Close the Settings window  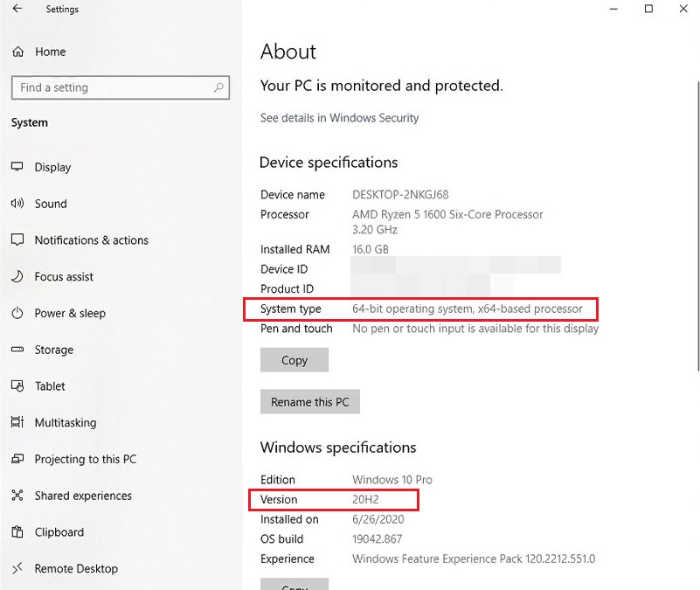683,9
